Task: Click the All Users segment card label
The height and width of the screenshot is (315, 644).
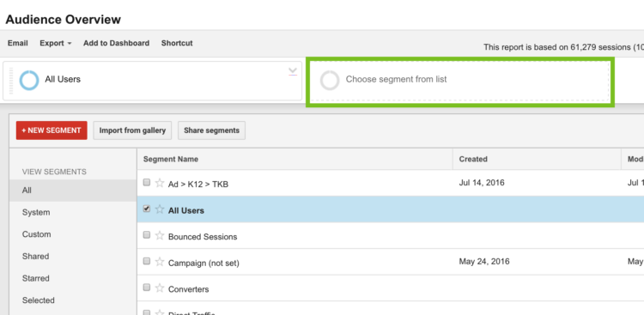Action: [x=63, y=79]
